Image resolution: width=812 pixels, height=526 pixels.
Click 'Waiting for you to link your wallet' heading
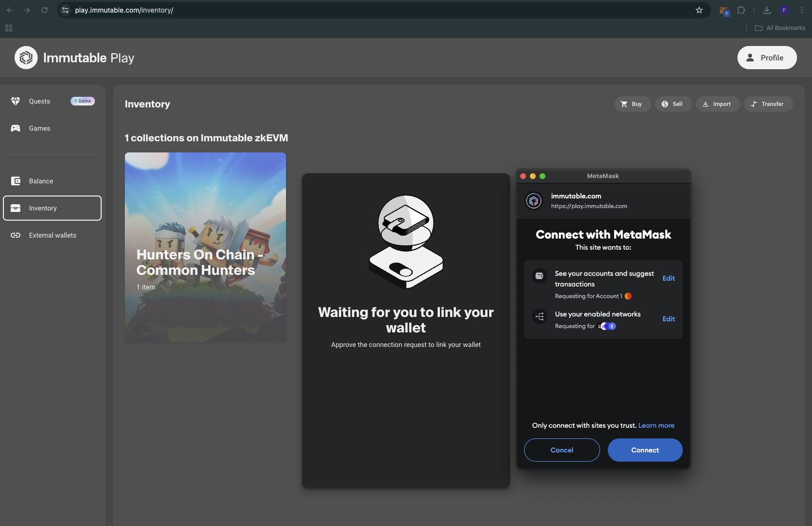[406, 320]
